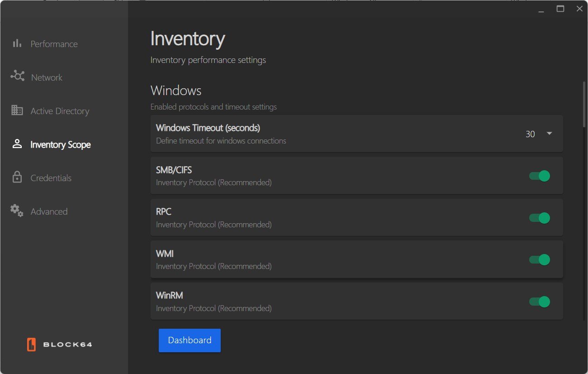Maximize the application window
The width and height of the screenshot is (588, 374).
tap(560, 9)
